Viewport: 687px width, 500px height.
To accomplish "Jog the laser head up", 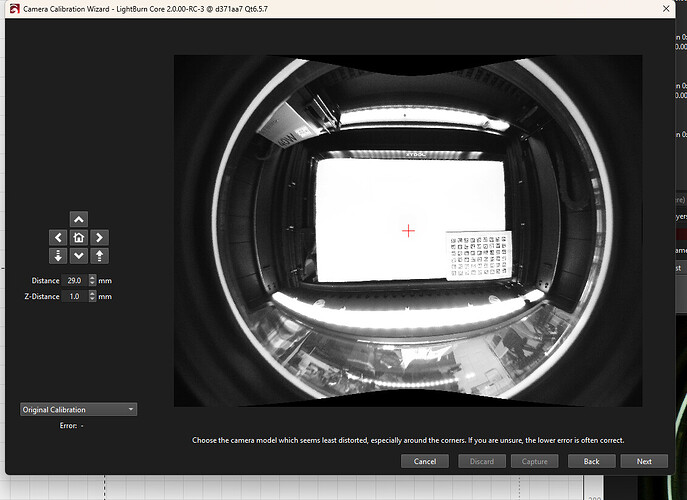I will click(x=79, y=219).
